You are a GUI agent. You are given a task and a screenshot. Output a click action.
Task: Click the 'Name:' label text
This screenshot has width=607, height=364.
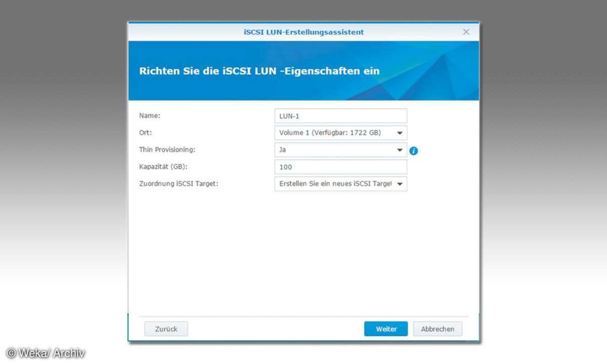pyautogui.click(x=150, y=116)
